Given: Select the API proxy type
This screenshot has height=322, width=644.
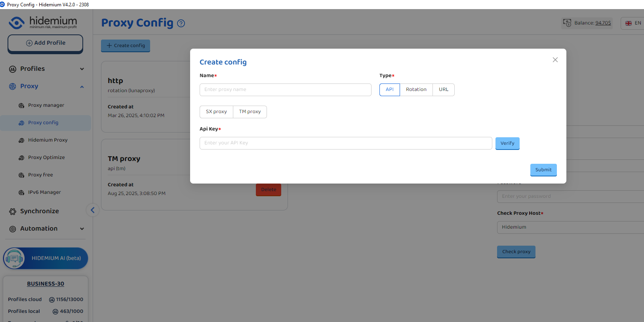Looking at the screenshot, I should pyautogui.click(x=390, y=90).
